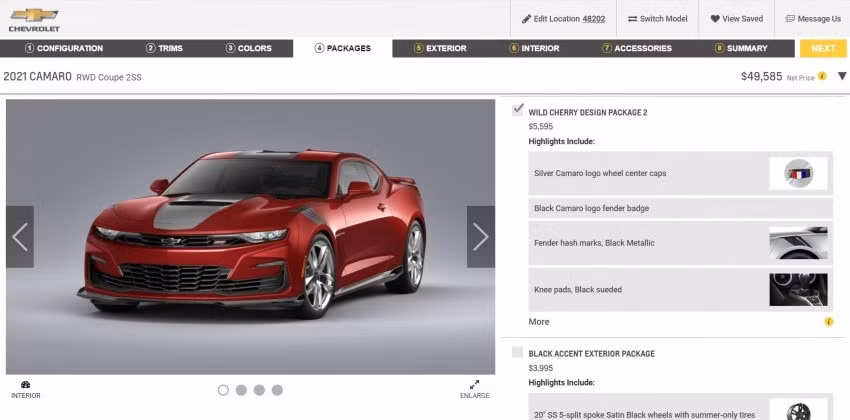
Task: Click the Net Price info icon
Action: (822, 76)
